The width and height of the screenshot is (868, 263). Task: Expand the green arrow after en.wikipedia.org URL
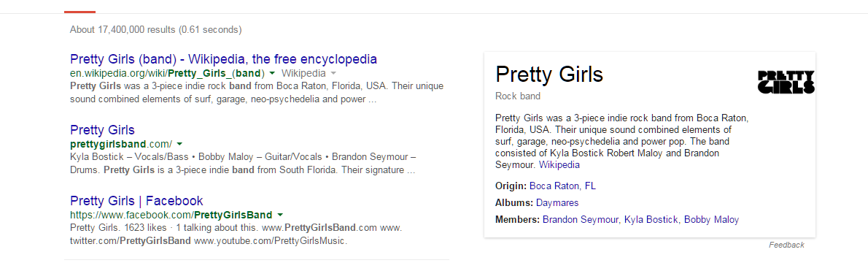pos(272,73)
